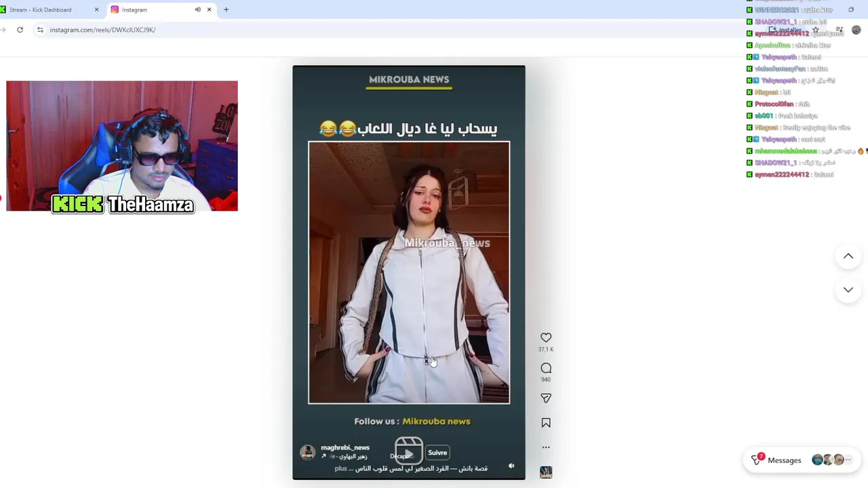Screen dimensions: 868x488
Task: Go to the previous reel with up chevron
Action: coord(848,256)
